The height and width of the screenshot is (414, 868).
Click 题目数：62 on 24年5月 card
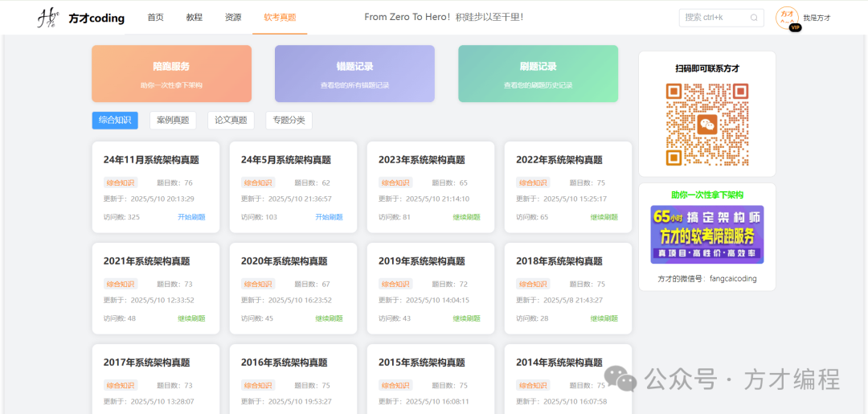pos(312,182)
